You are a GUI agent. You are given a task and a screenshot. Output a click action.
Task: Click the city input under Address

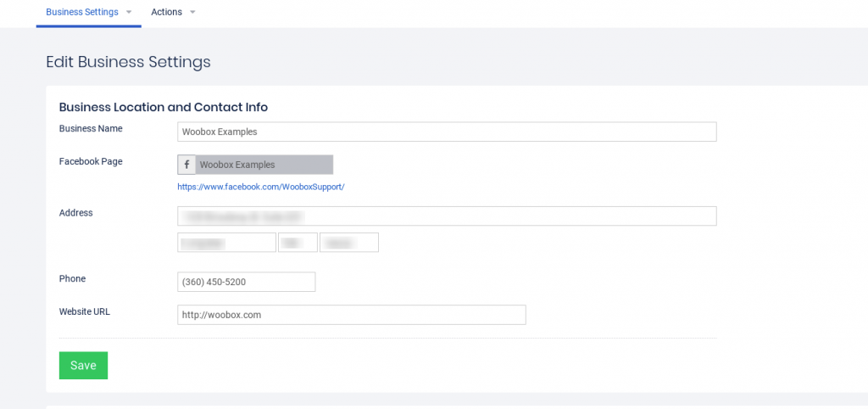[x=226, y=243]
